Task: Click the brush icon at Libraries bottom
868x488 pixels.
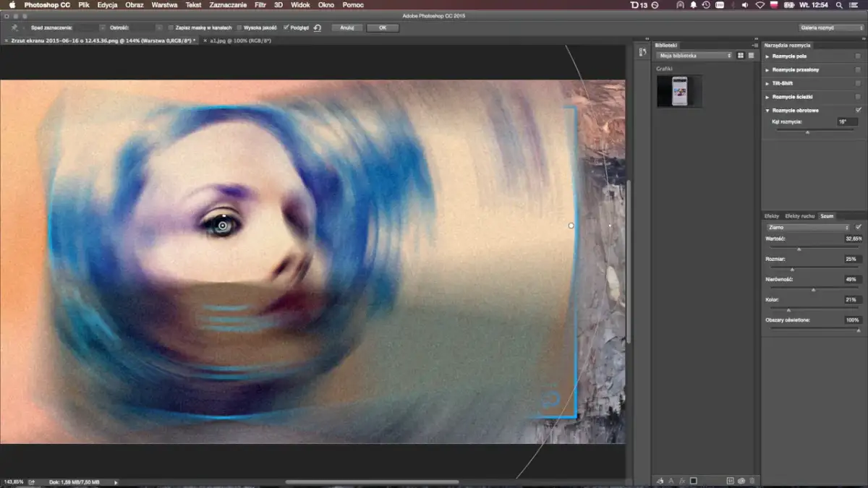Action: [x=660, y=481]
